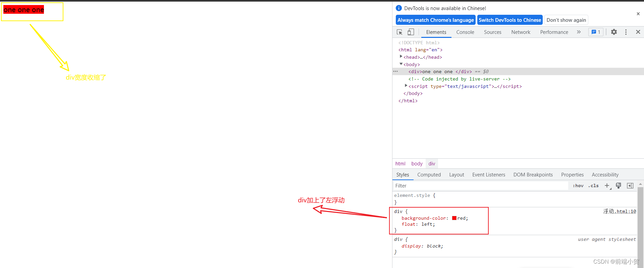644x268 pixels.
Task: Open the Sources tab
Action: [x=492, y=32]
